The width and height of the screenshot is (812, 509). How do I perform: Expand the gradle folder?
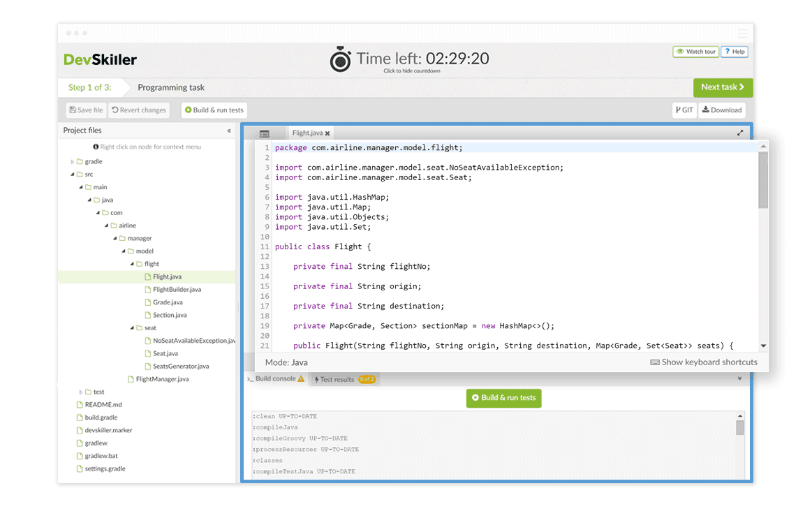click(x=72, y=161)
